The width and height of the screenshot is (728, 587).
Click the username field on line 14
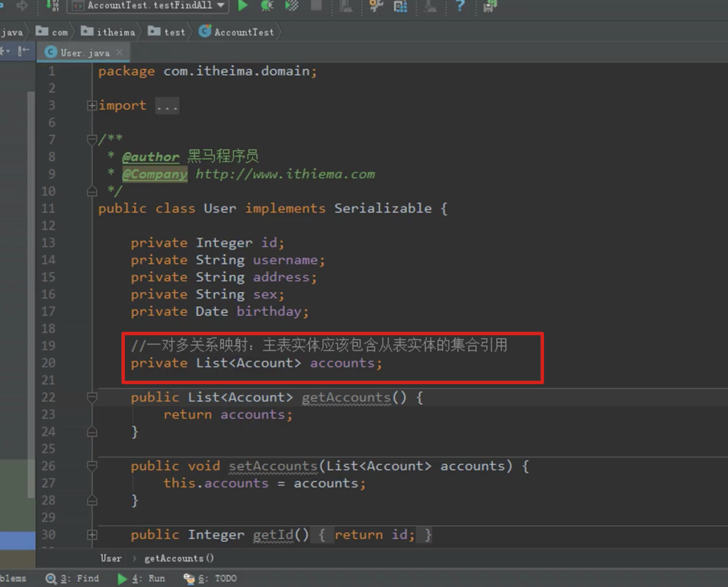[285, 260]
